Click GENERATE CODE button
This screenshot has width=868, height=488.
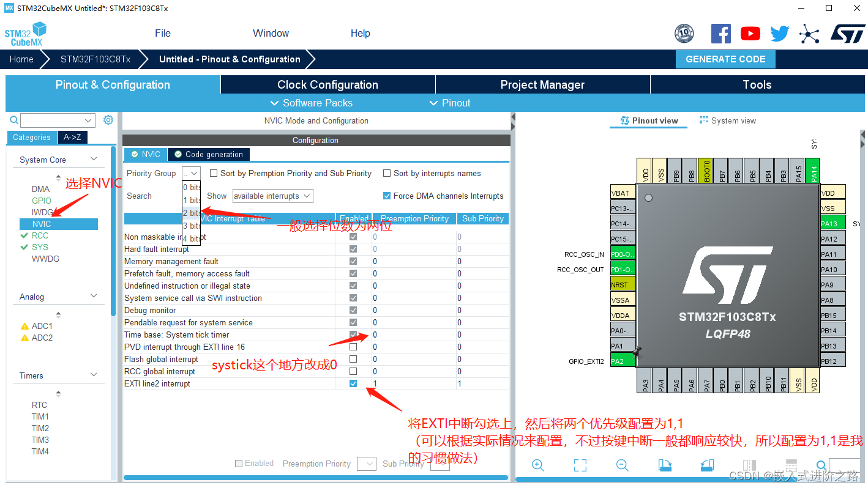(x=725, y=59)
